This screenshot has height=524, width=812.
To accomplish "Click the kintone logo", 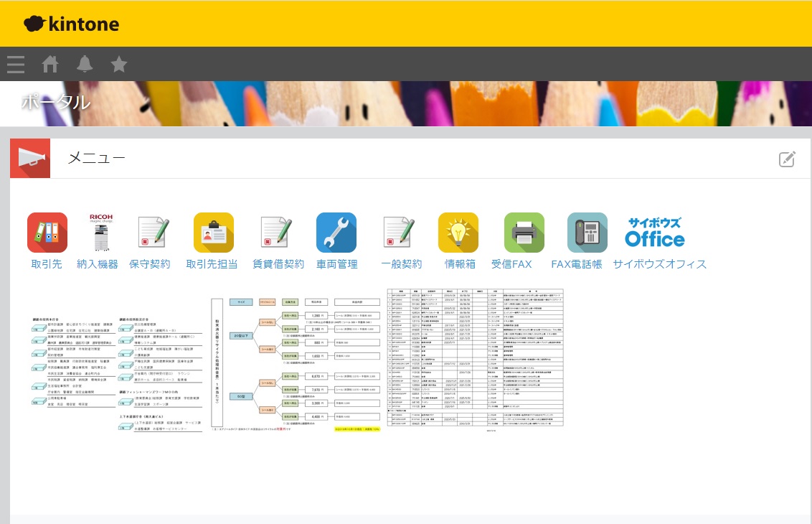I will point(72,24).
